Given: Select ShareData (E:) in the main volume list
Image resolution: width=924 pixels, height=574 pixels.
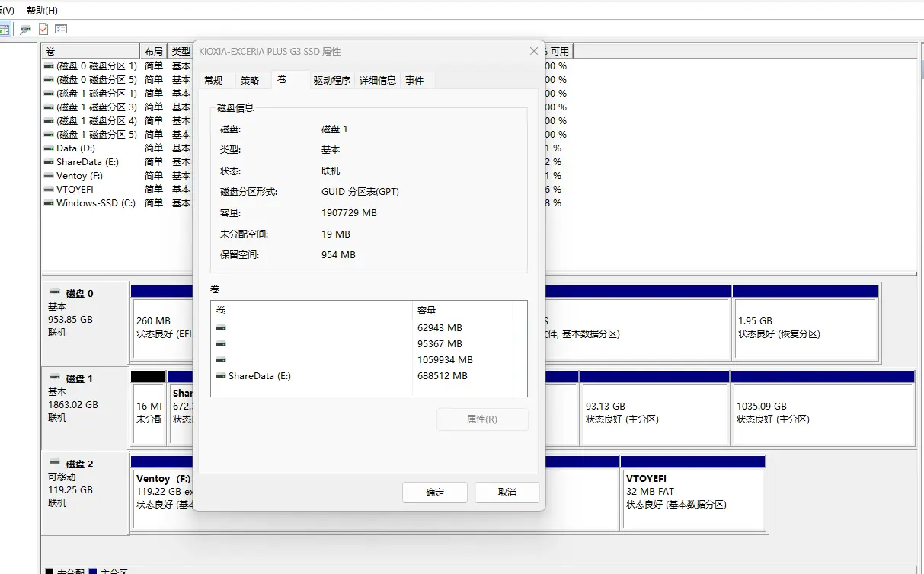Looking at the screenshot, I should [88, 162].
